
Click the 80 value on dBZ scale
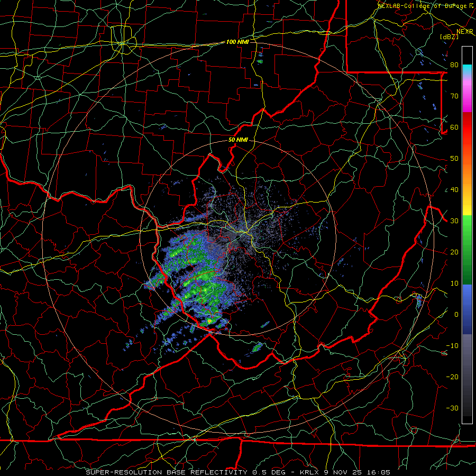pyautogui.click(x=454, y=65)
